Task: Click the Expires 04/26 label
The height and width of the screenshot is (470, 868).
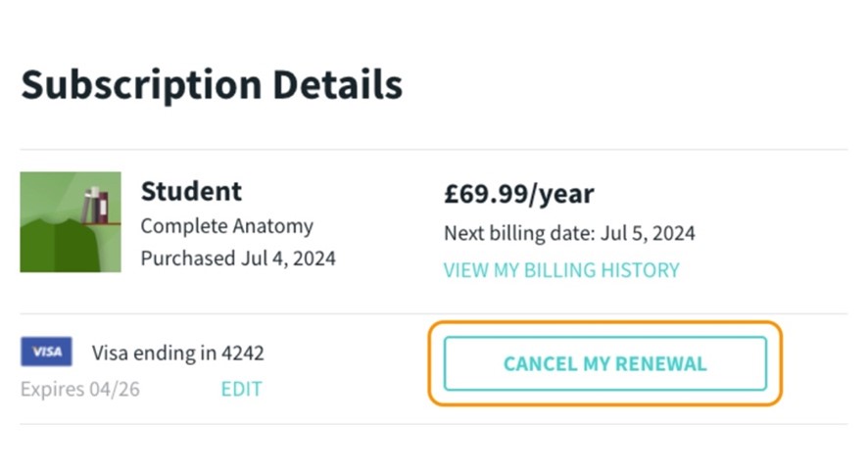Action: [x=80, y=390]
